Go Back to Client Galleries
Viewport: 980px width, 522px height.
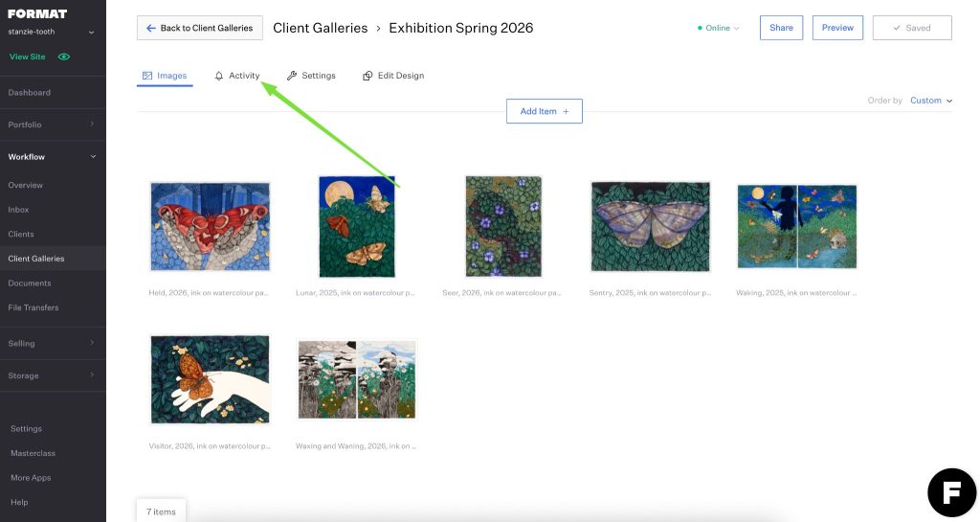tap(200, 28)
